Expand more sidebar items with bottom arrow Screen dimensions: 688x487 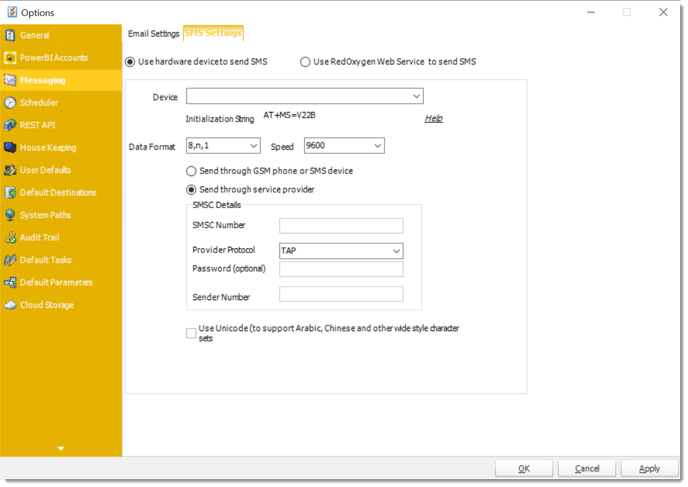point(61,448)
